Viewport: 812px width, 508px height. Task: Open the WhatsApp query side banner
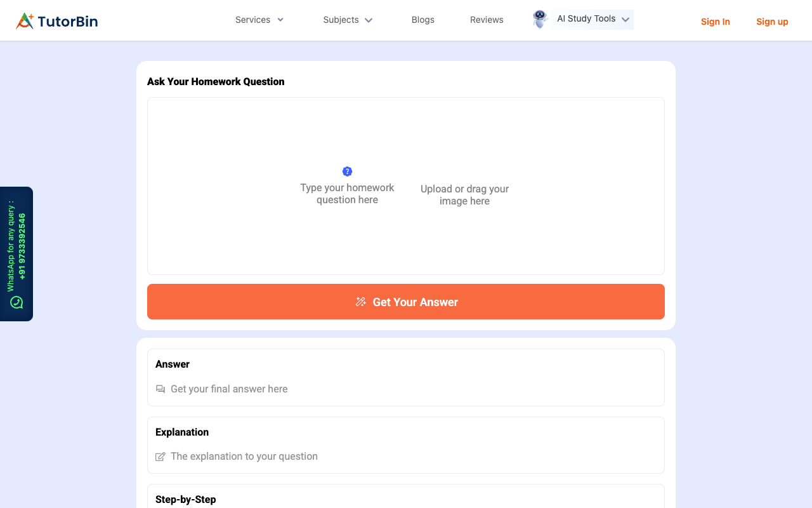point(16,254)
